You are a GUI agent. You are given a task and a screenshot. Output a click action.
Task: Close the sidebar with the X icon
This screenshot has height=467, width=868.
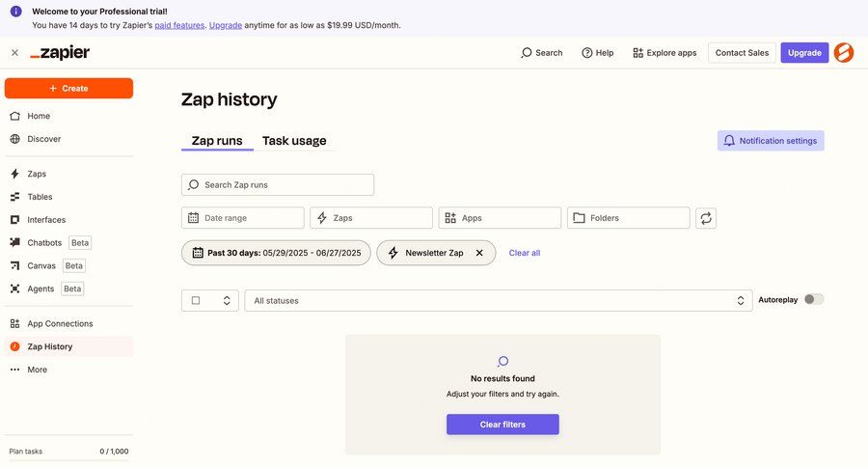pyautogui.click(x=14, y=53)
